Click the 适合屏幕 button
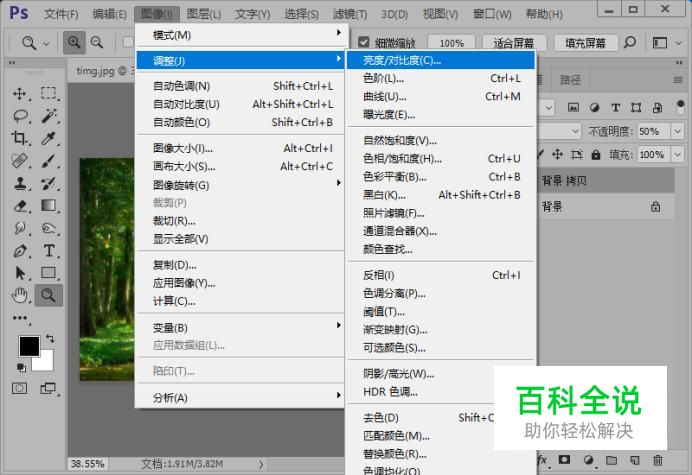The width and height of the screenshot is (692, 475). click(x=514, y=43)
